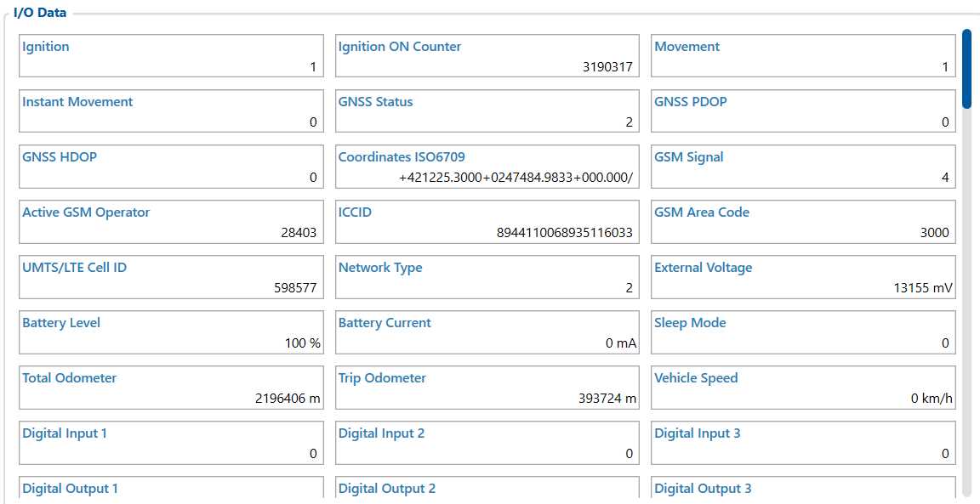The width and height of the screenshot is (980, 504).
Task: Click the Ignition value field
Action: pos(171,56)
